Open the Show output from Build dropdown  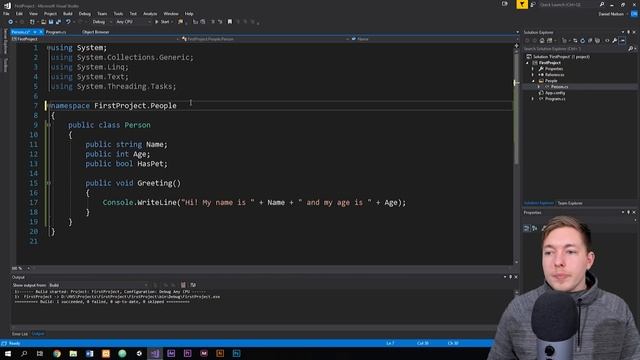(x=98, y=285)
